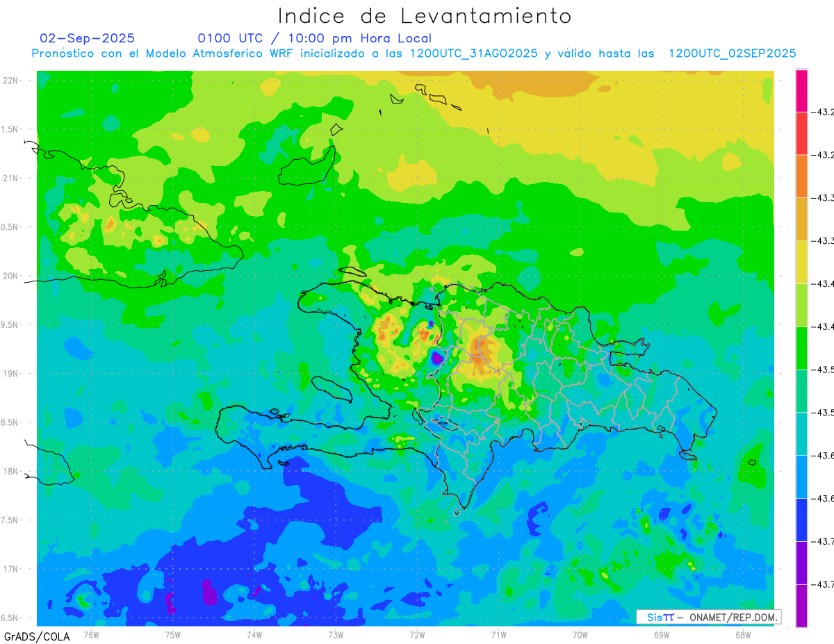This screenshot has width=834, height=644.
Task: Click the violet swatch ending the color scale
Action: [x=801, y=606]
